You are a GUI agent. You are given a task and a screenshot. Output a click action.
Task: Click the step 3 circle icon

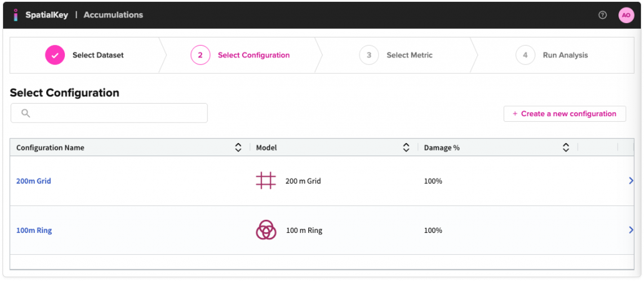point(369,55)
